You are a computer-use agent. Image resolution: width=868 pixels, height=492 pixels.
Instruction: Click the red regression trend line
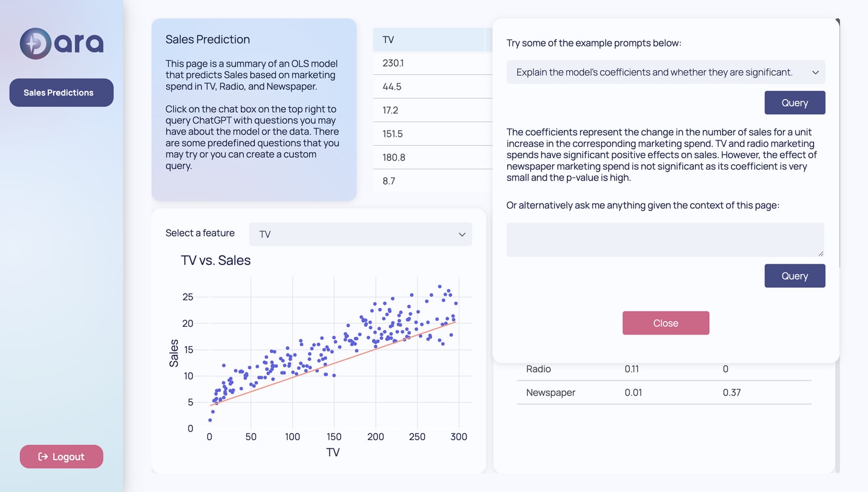[334, 364]
